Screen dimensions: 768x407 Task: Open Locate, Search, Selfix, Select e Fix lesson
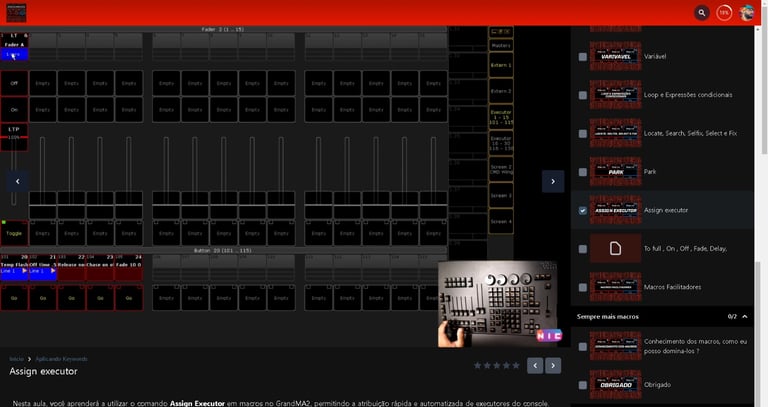[x=690, y=133]
